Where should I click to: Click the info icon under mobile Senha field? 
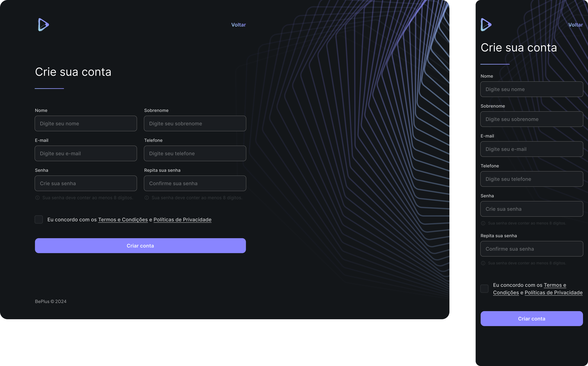pyautogui.click(x=483, y=223)
